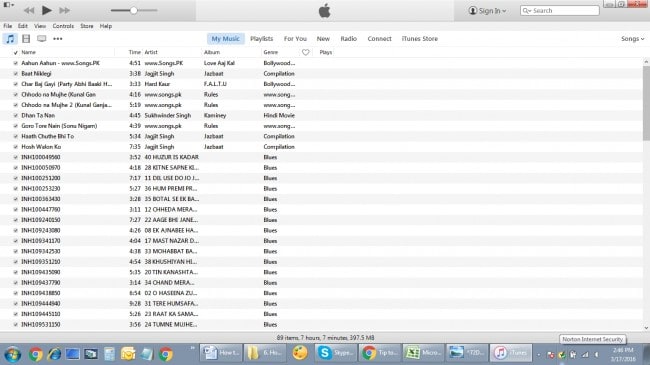Open the View menu
This screenshot has height=365, width=650.
click(40, 26)
